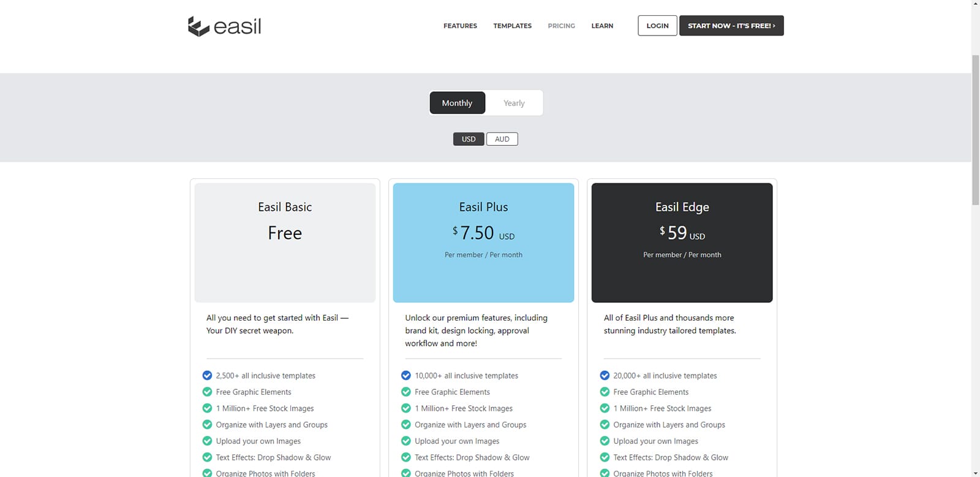Screen dimensions: 980x477
Task: Switch currency to AUD
Action: tap(502, 139)
